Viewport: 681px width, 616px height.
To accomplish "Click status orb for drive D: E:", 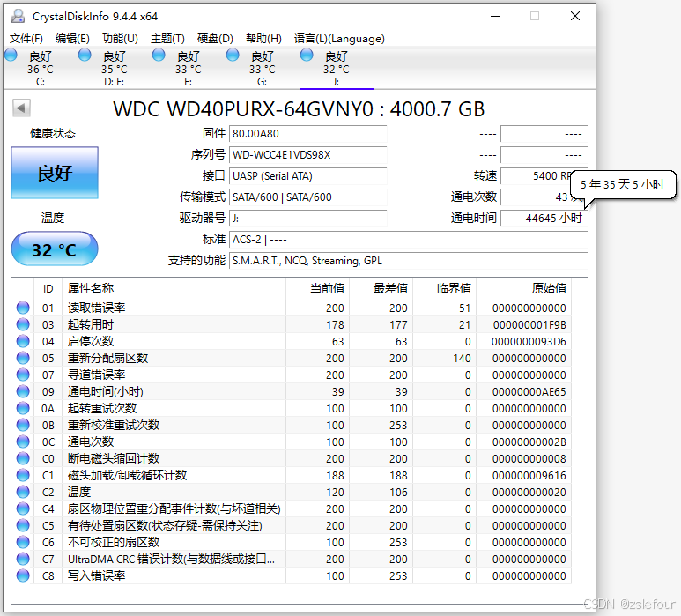I will pos(85,56).
